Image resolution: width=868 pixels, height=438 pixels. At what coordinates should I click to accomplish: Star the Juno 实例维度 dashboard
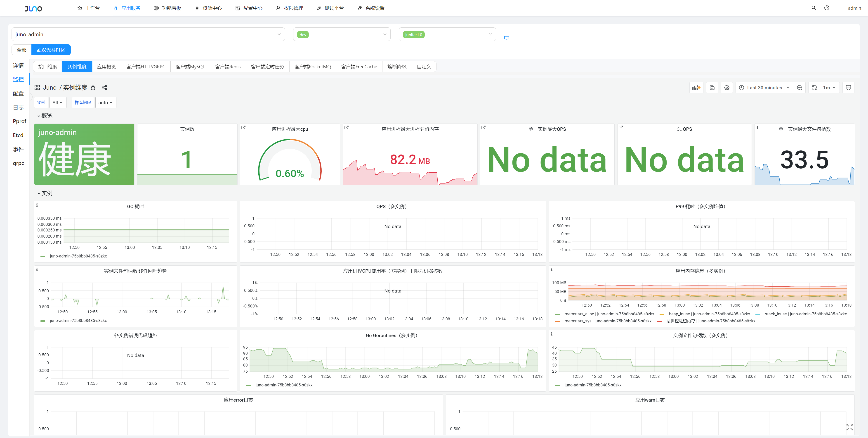click(x=93, y=88)
